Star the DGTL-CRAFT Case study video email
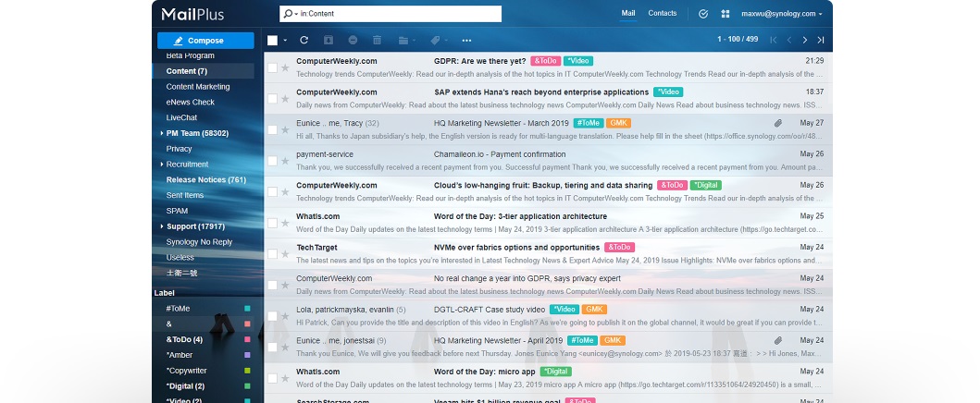 click(285, 316)
